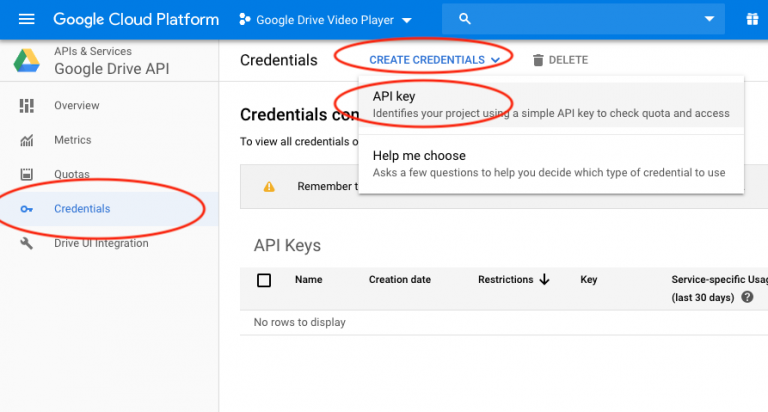Click the Quotas icon in sidebar
The height and width of the screenshot is (412, 768).
point(27,175)
